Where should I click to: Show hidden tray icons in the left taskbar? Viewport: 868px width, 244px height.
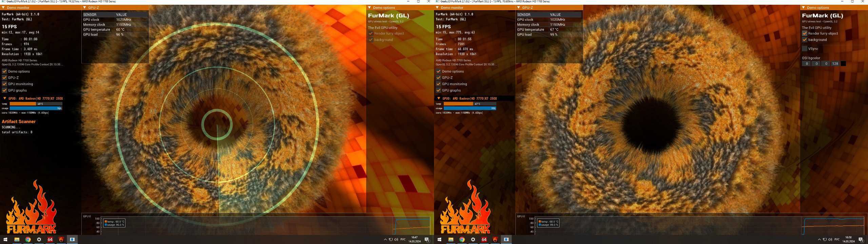[x=385, y=240]
